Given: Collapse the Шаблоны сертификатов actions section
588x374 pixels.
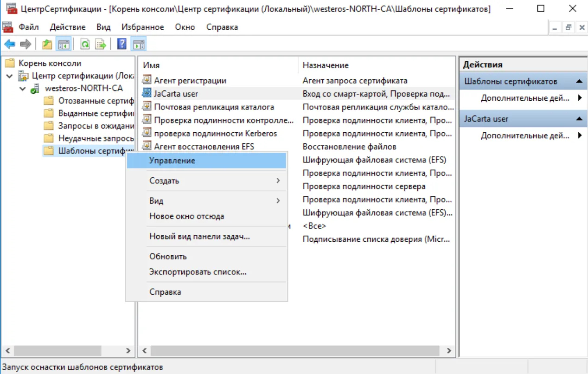Looking at the screenshot, I should [x=579, y=82].
